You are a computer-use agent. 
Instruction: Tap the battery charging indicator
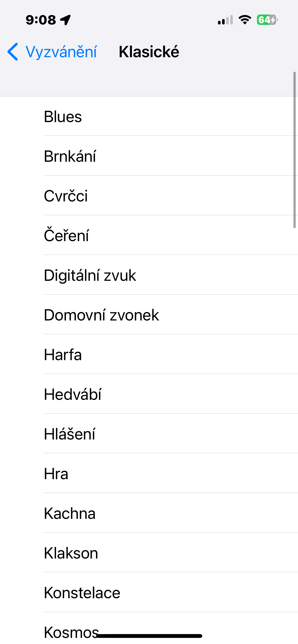pyautogui.click(x=267, y=20)
